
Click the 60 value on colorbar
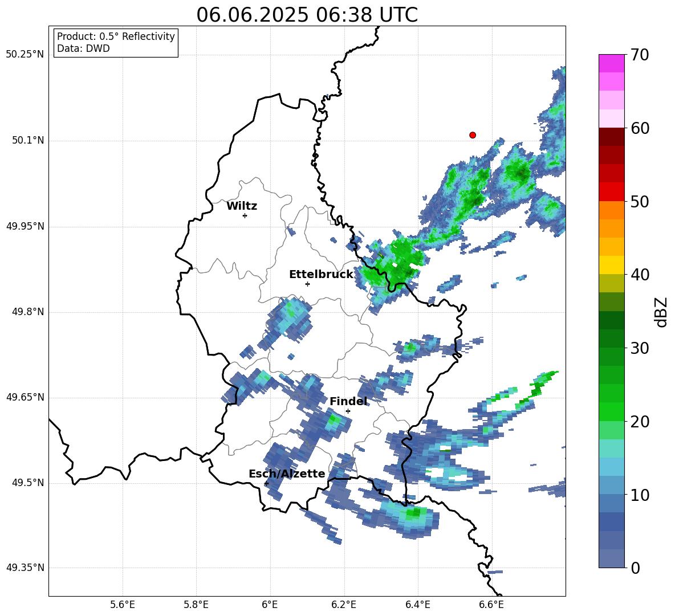coord(640,128)
